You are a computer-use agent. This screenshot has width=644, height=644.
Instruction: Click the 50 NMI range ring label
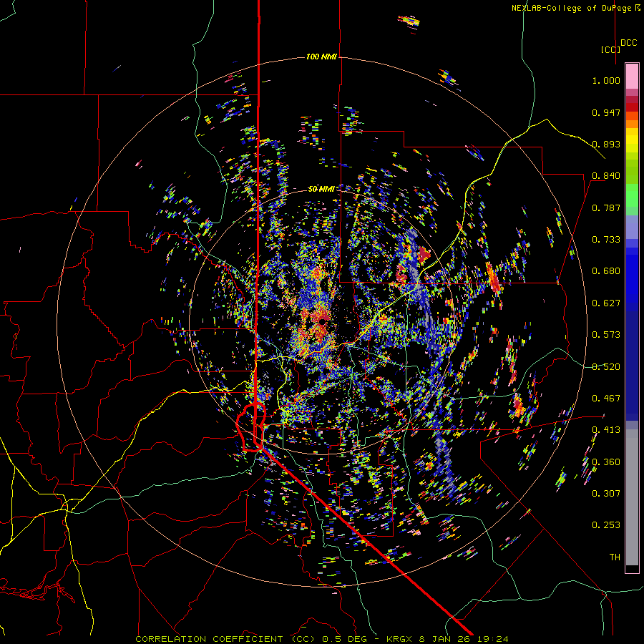coord(321,189)
